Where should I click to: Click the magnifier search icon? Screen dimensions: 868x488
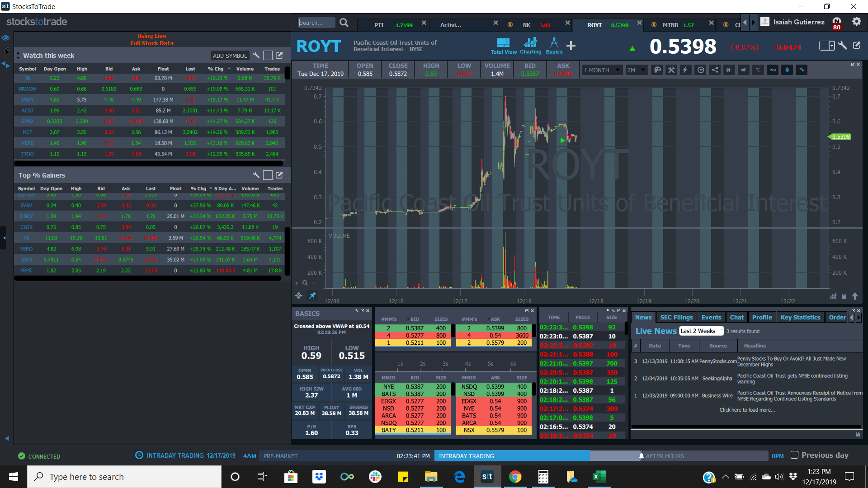(x=344, y=23)
